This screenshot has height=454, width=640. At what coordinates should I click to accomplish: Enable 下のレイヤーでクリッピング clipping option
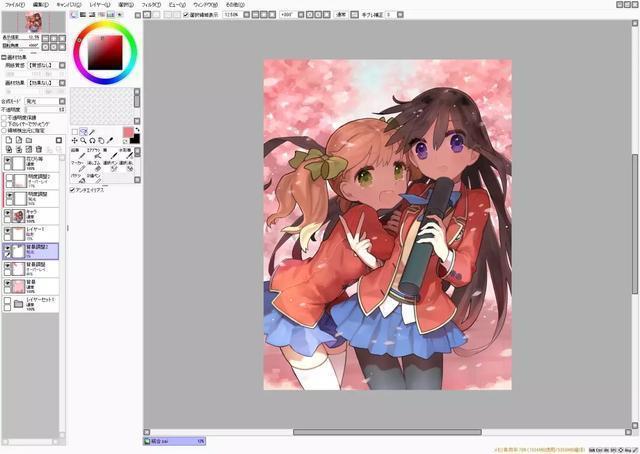tap(4, 124)
